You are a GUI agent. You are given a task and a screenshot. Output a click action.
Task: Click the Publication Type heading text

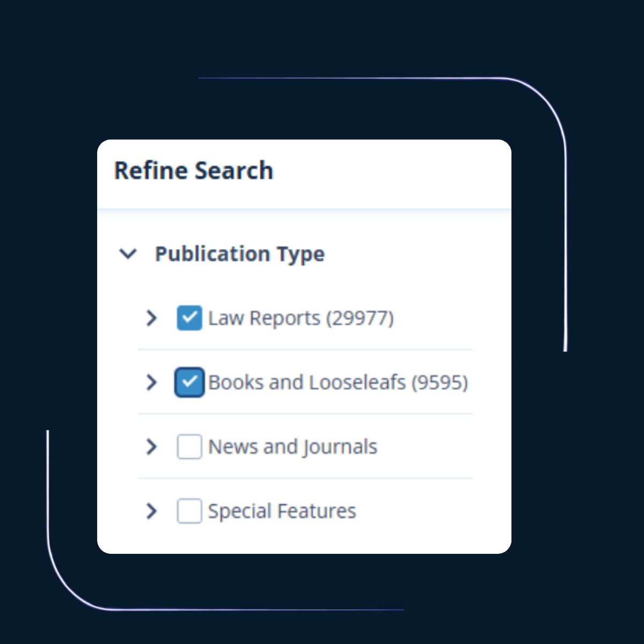coord(239,254)
